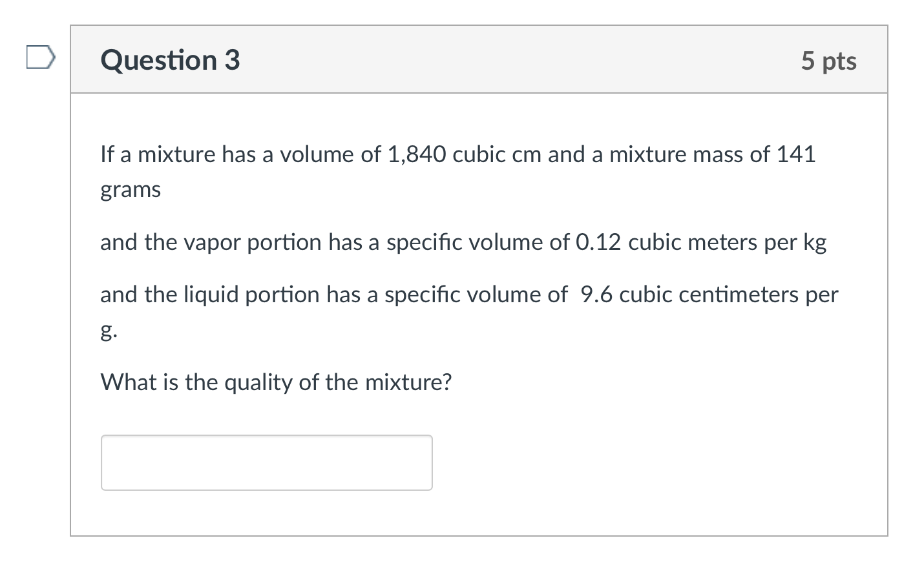Click the words 'cubic centimeters per'
This screenshot has width=924, height=567.
click(729, 294)
